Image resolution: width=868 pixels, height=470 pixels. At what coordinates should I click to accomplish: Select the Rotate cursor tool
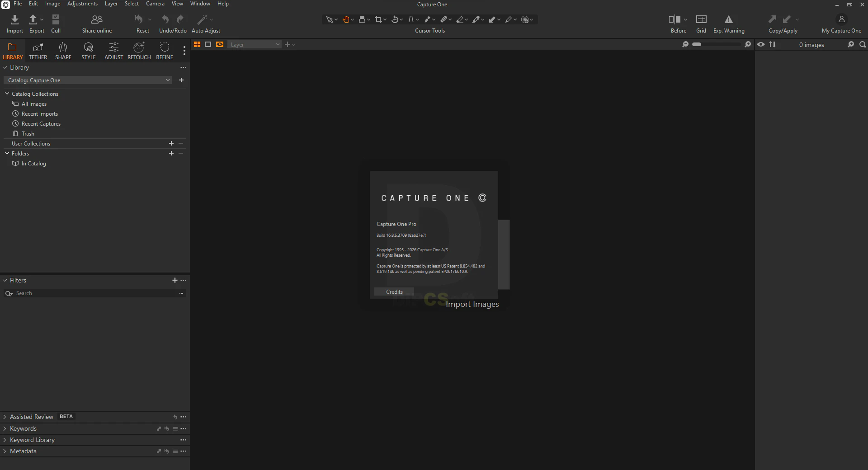click(395, 19)
